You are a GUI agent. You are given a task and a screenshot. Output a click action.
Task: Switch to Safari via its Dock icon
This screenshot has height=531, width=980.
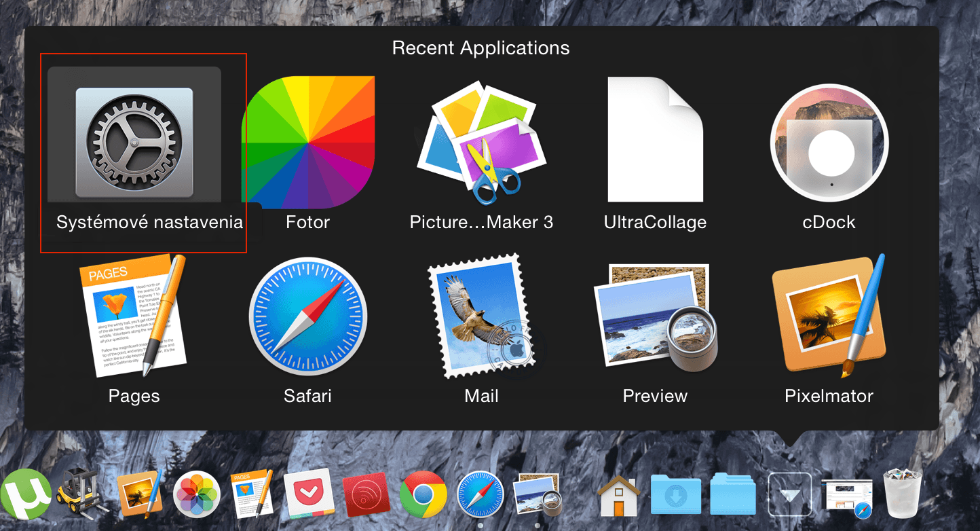pyautogui.click(x=480, y=495)
